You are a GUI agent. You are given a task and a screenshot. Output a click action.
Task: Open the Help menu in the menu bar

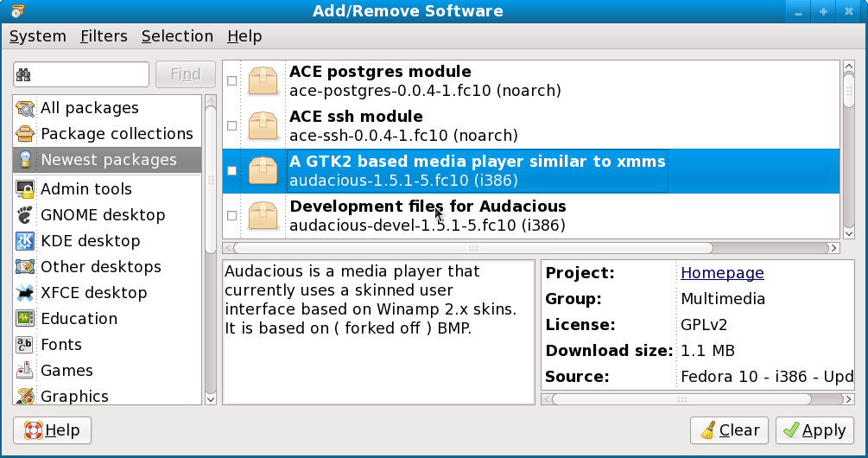click(244, 36)
